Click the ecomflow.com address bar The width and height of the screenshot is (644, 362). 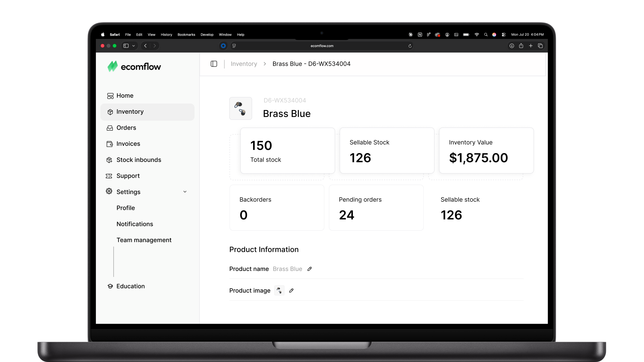[322, 46]
